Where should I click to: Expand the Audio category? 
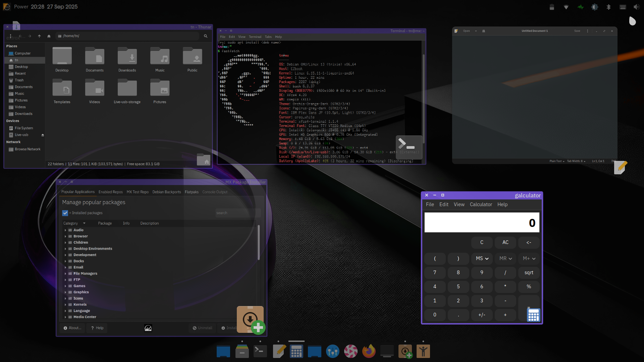pos(65,230)
